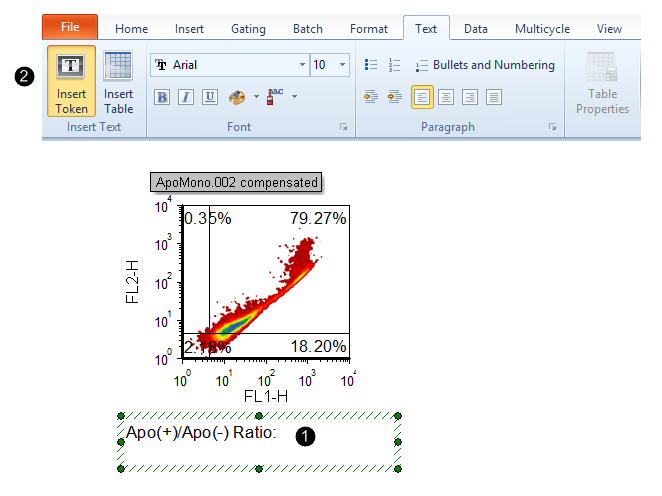The image size is (662, 496).
Task: Center align the paragraph text
Action: click(x=446, y=97)
